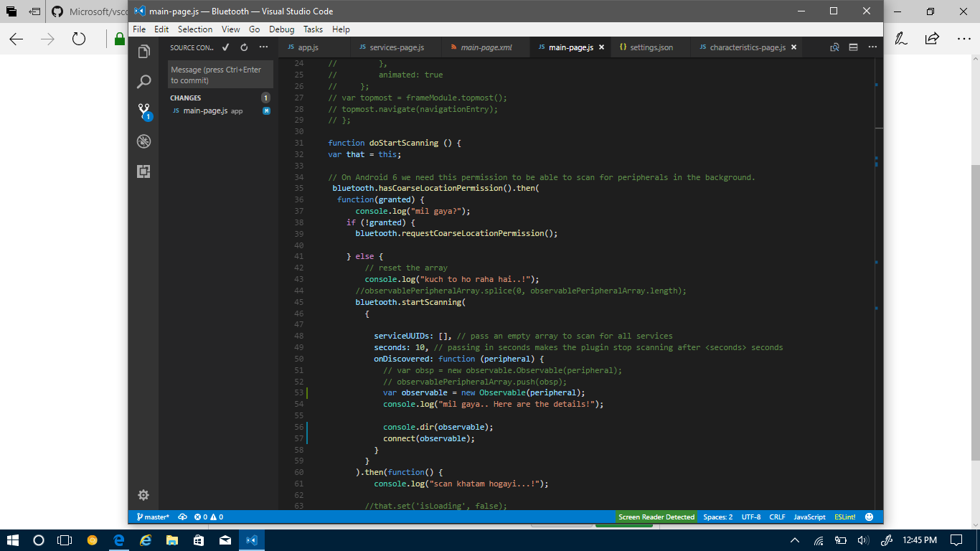Open the Debug menu
This screenshot has height=551, width=980.
pyautogui.click(x=281, y=29)
